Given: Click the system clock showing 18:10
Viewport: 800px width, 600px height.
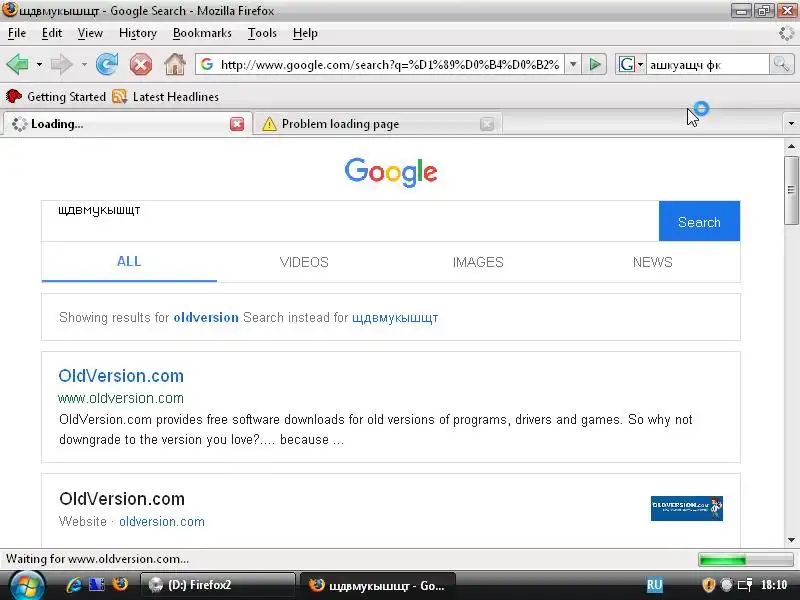Looking at the screenshot, I should pyautogui.click(x=774, y=585).
